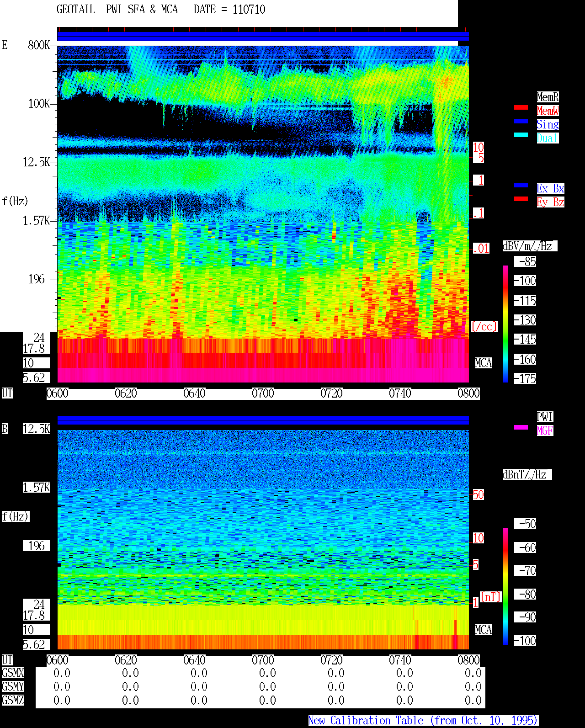Click the magenta MGF legend swatch
585x728 pixels.
tap(521, 427)
